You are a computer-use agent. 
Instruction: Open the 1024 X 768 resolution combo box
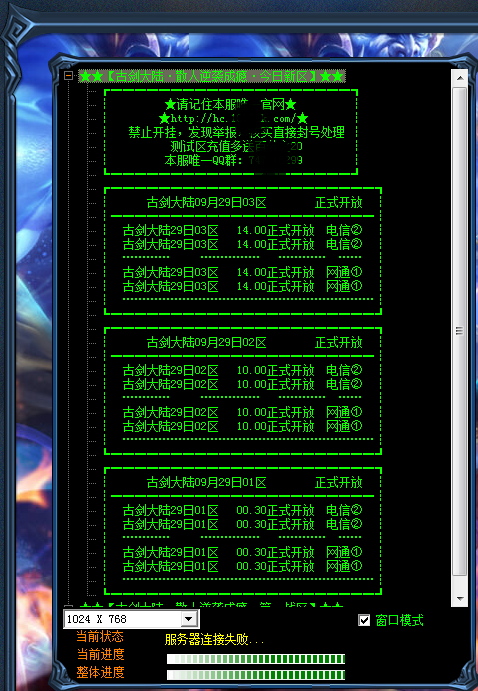pos(131,619)
